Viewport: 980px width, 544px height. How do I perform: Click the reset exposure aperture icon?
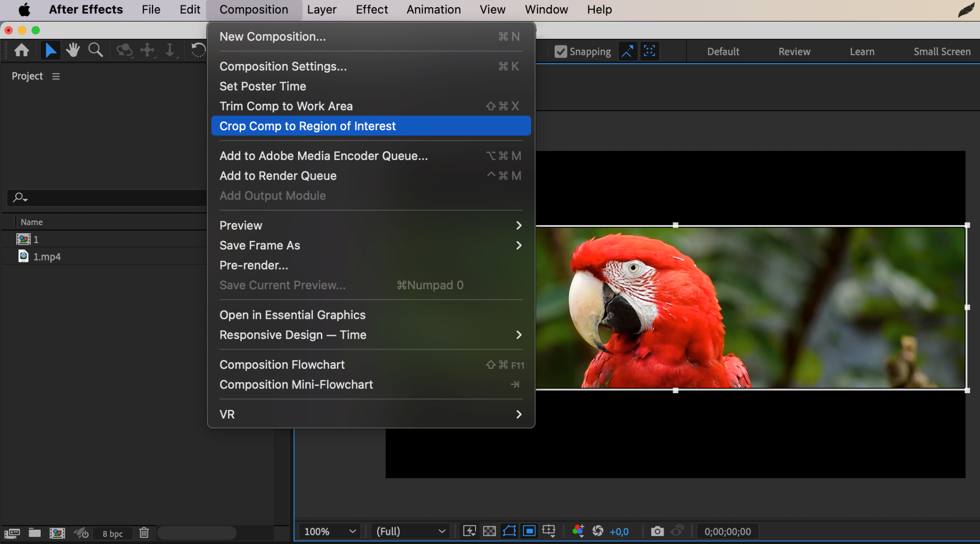[598, 531]
